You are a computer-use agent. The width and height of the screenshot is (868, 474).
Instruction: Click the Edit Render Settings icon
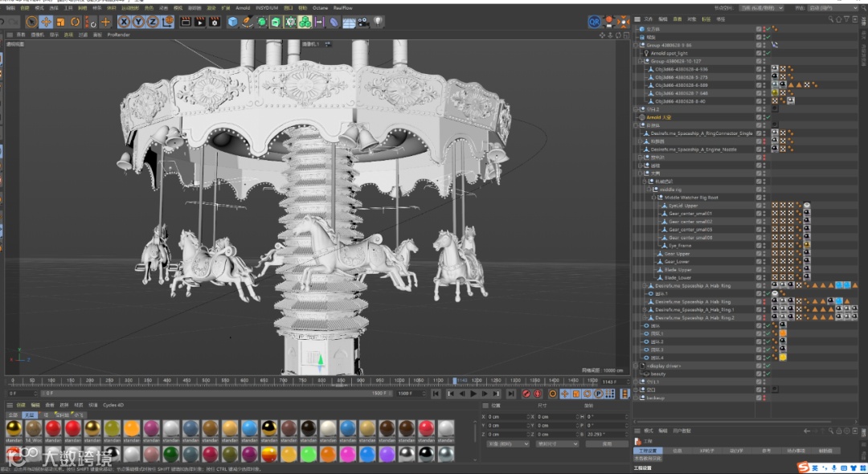215,22
